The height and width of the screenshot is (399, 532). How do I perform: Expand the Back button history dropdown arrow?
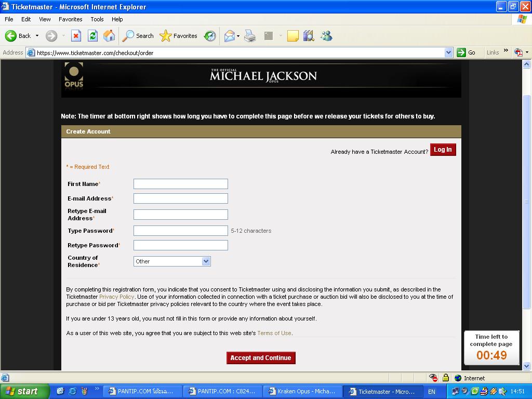coord(37,36)
